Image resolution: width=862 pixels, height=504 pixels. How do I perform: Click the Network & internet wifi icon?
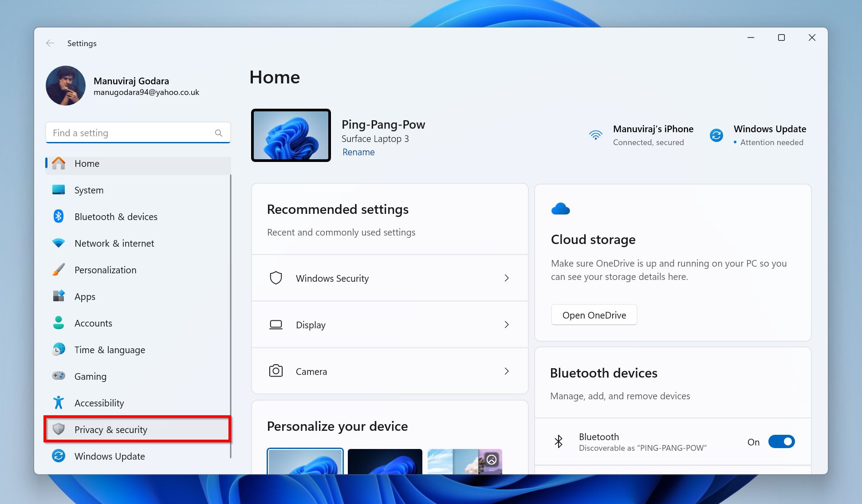tap(59, 243)
